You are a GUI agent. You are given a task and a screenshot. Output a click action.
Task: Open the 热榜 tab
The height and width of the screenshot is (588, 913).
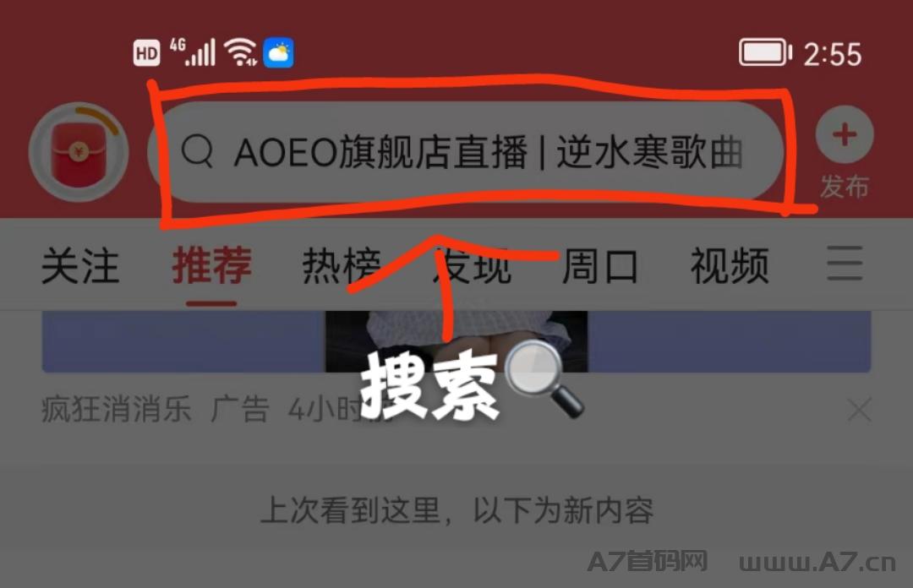pyautogui.click(x=342, y=265)
